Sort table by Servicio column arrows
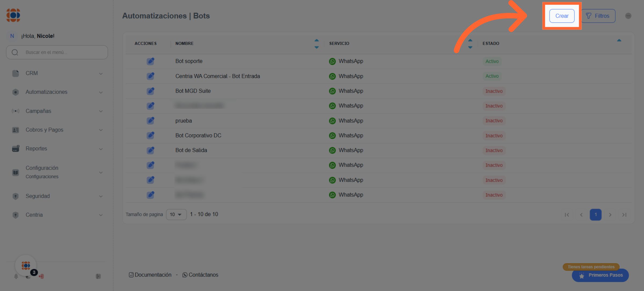This screenshot has height=291, width=644. (470, 43)
